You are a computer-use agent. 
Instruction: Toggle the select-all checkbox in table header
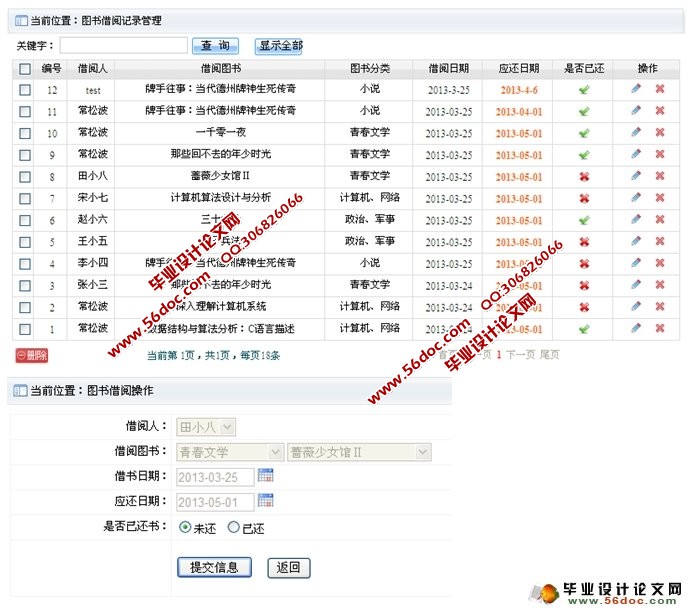25,69
